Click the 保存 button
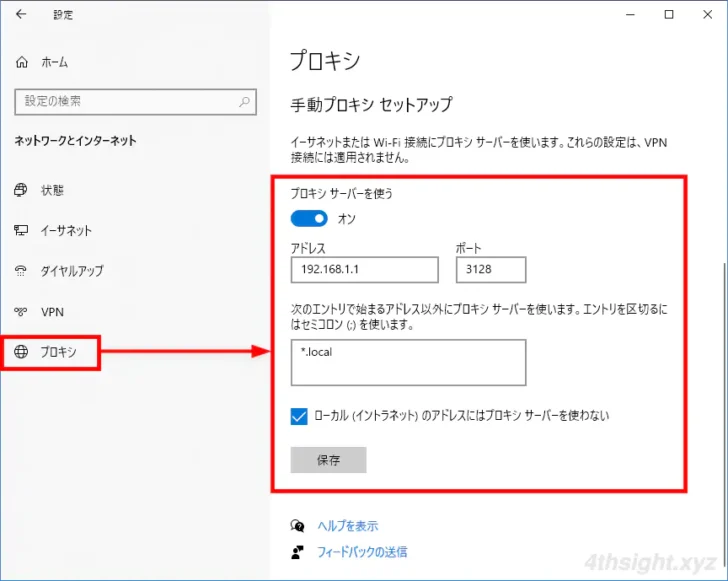Viewport: 728px width, 581px height. coord(328,460)
